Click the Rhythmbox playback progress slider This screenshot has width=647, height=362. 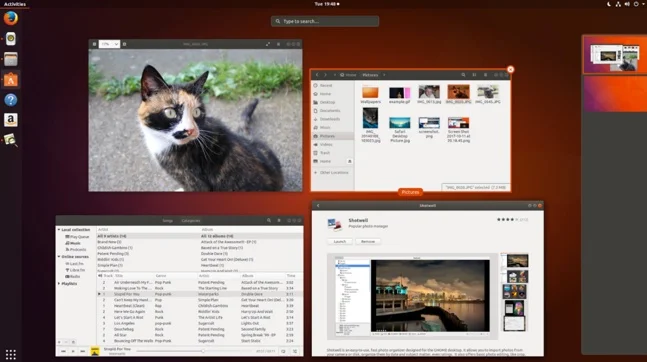pyautogui.click(x=195, y=351)
